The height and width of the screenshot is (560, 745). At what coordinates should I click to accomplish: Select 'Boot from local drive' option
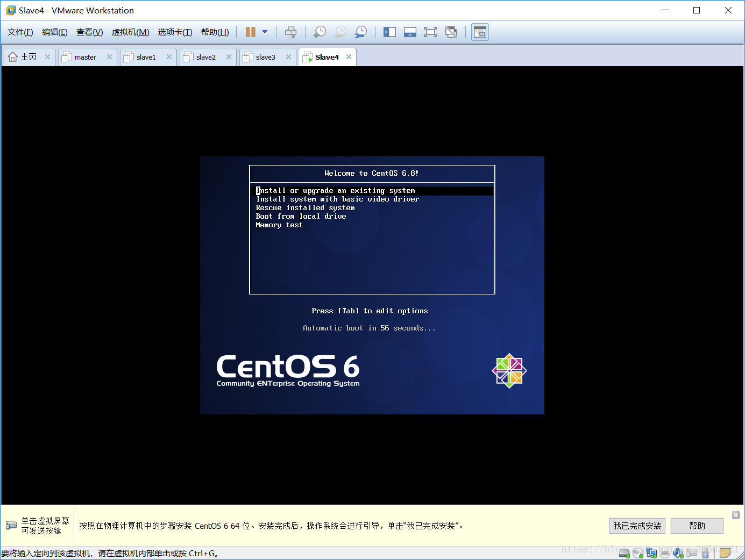(x=301, y=217)
